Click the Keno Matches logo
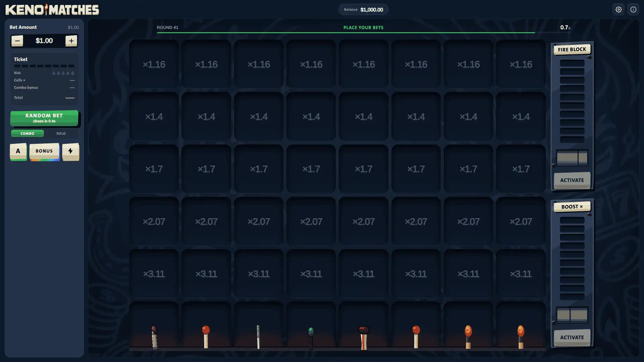644x362 pixels. (52, 10)
